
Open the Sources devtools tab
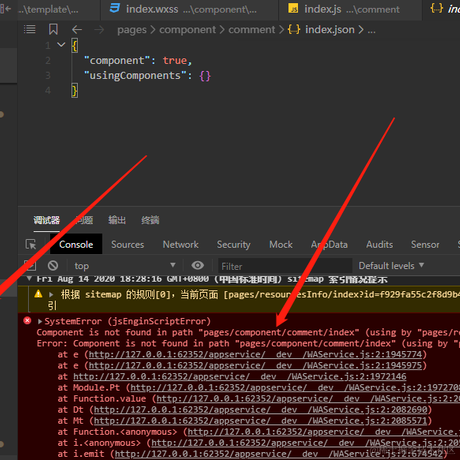coord(128,244)
